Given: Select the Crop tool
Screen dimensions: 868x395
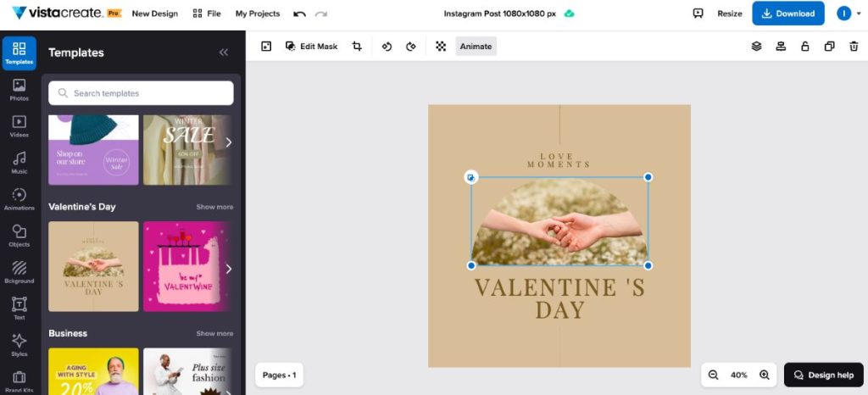Looking at the screenshot, I should click(x=357, y=47).
